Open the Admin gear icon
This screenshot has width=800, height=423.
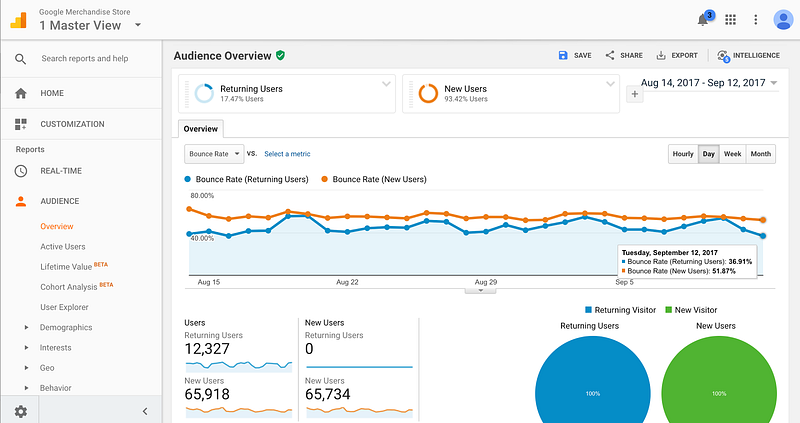point(21,411)
